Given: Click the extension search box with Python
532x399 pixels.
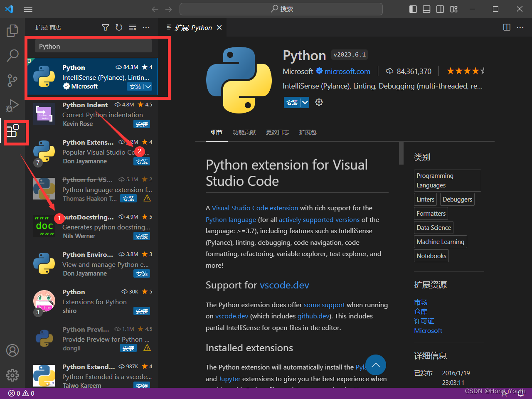Looking at the screenshot, I should click(x=93, y=46).
